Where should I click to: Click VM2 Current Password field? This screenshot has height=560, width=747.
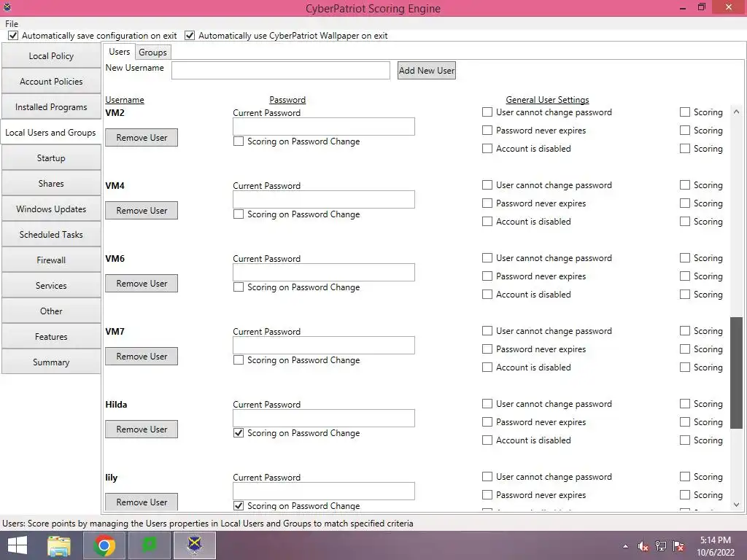(x=323, y=127)
